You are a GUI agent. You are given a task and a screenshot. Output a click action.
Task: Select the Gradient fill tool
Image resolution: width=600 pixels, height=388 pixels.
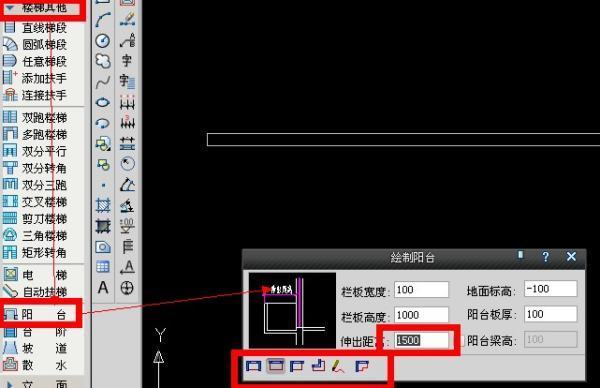(103, 226)
